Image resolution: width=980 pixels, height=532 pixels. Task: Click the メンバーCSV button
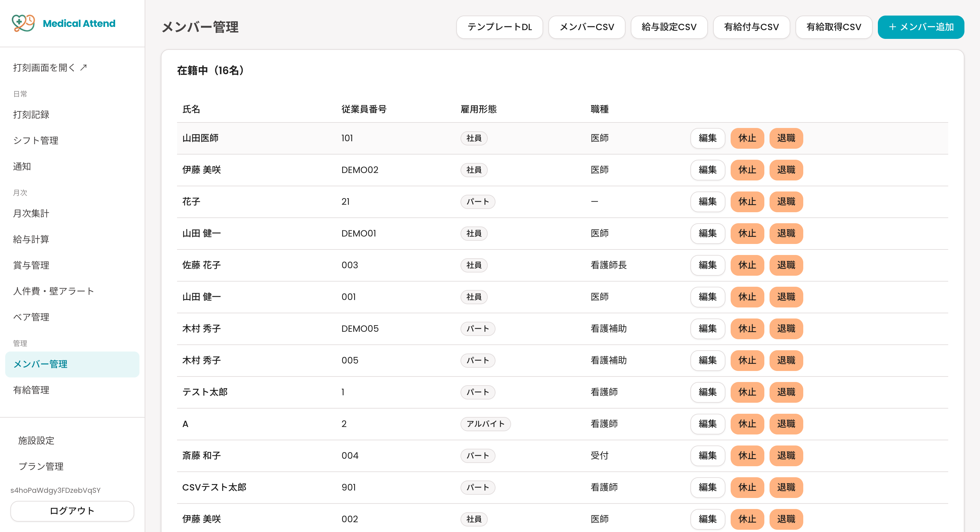(587, 27)
